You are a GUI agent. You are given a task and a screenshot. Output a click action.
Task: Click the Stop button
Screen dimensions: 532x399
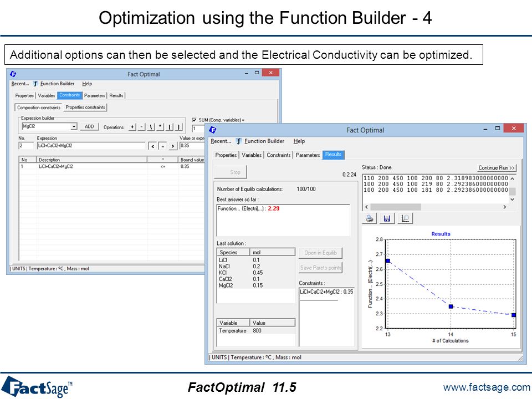231,172
